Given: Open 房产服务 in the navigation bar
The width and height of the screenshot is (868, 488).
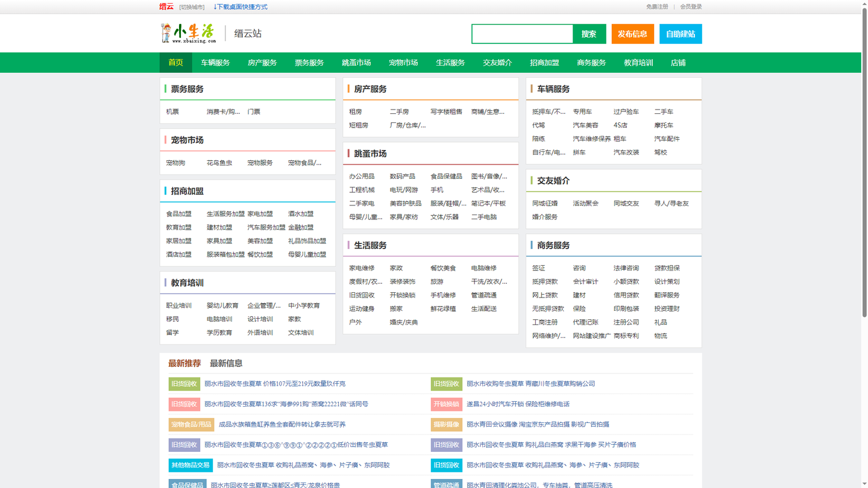Looking at the screenshot, I should (x=262, y=63).
